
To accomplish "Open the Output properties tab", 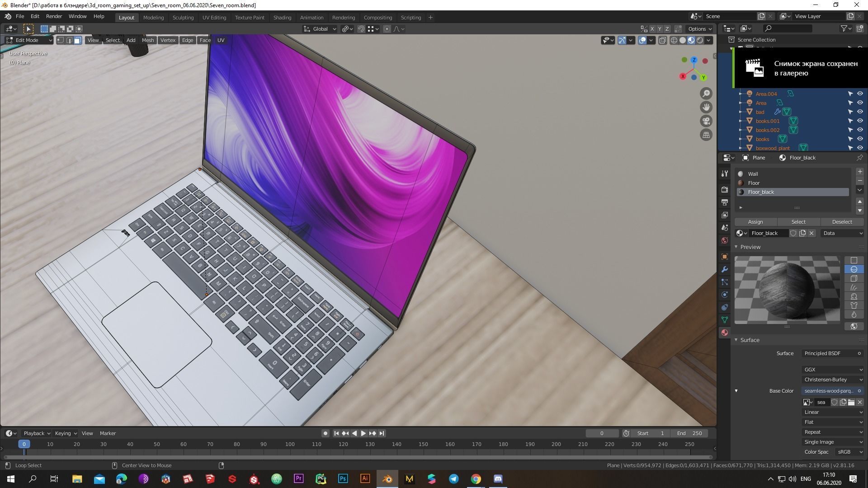I will [725, 202].
